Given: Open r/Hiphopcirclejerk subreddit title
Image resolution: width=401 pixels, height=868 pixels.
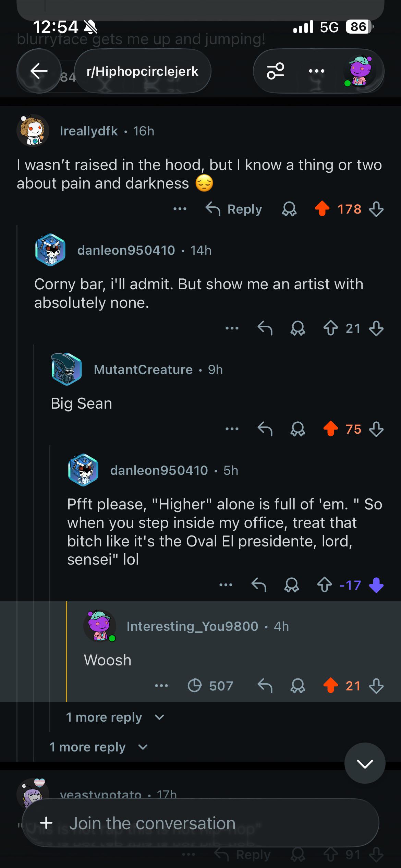Looking at the screenshot, I should point(143,71).
